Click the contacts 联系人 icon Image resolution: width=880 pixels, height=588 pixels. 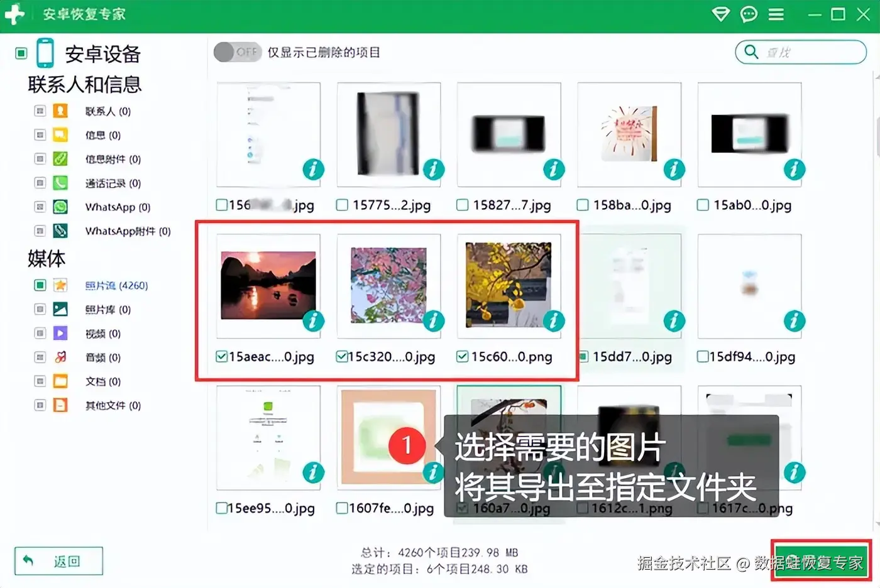click(60, 111)
